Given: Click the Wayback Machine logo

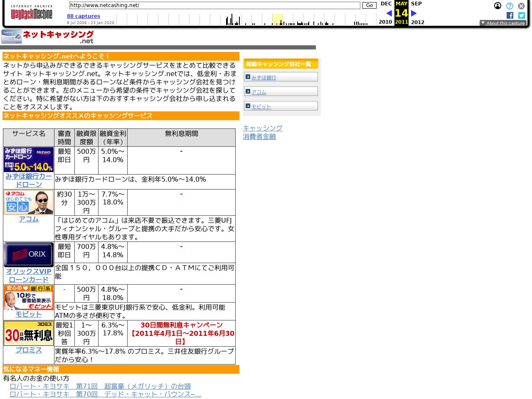Looking at the screenshot, I should point(32,12).
